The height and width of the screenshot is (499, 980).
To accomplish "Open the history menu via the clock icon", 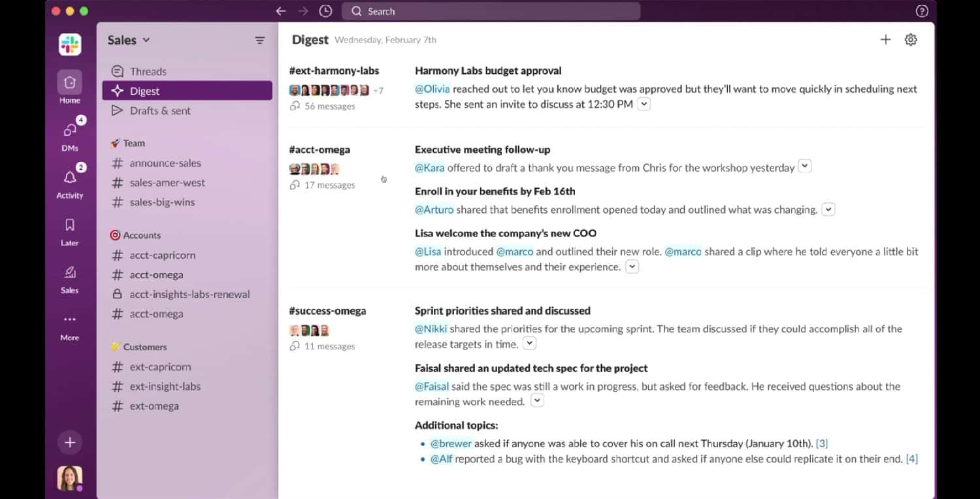I will coord(325,10).
